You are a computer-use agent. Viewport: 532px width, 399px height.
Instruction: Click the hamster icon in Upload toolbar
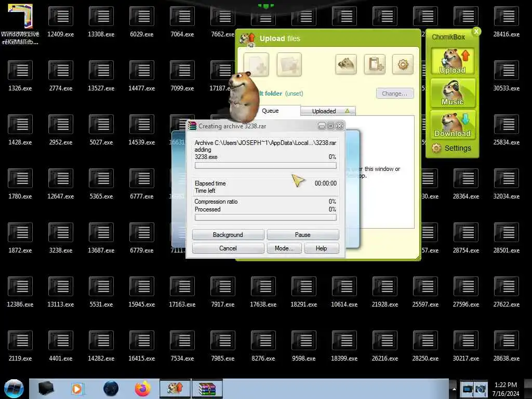click(345, 64)
